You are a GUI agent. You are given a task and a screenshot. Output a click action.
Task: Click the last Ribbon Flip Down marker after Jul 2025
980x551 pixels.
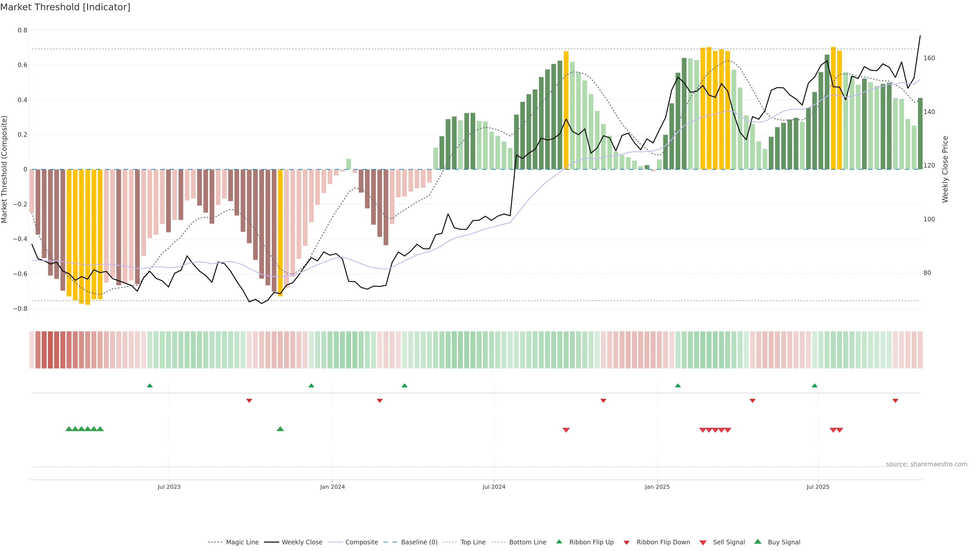click(x=895, y=401)
